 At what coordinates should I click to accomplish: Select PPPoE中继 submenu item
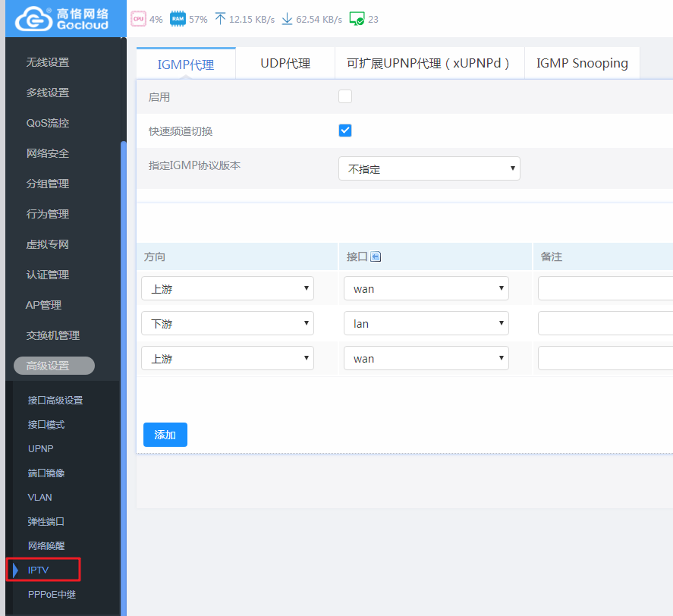tap(52, 594)
